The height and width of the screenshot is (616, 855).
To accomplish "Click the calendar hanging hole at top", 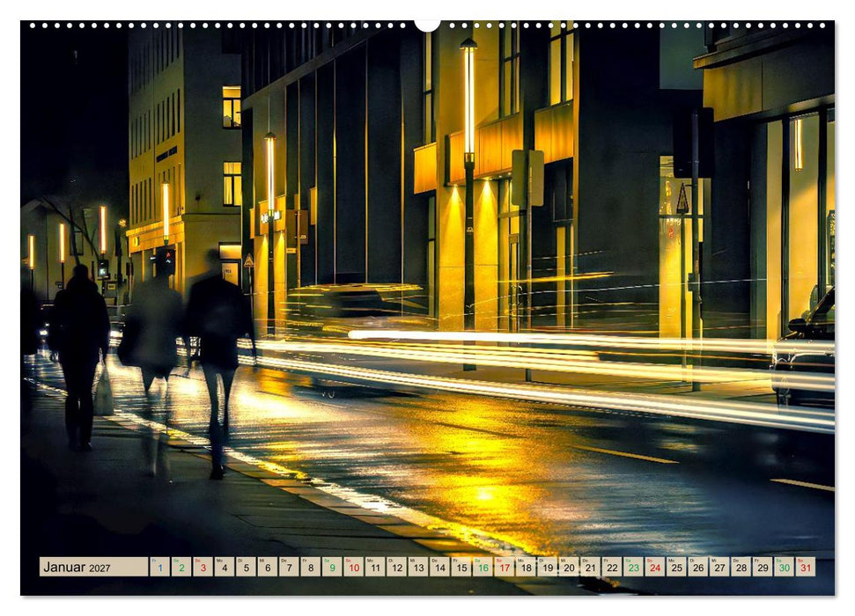I will (x=428, y=24).
